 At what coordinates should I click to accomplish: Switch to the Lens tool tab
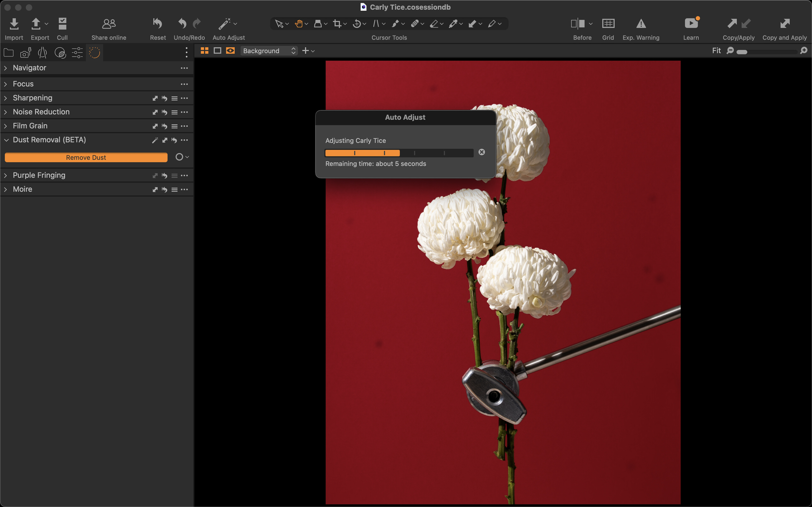(x=43, y=53)
